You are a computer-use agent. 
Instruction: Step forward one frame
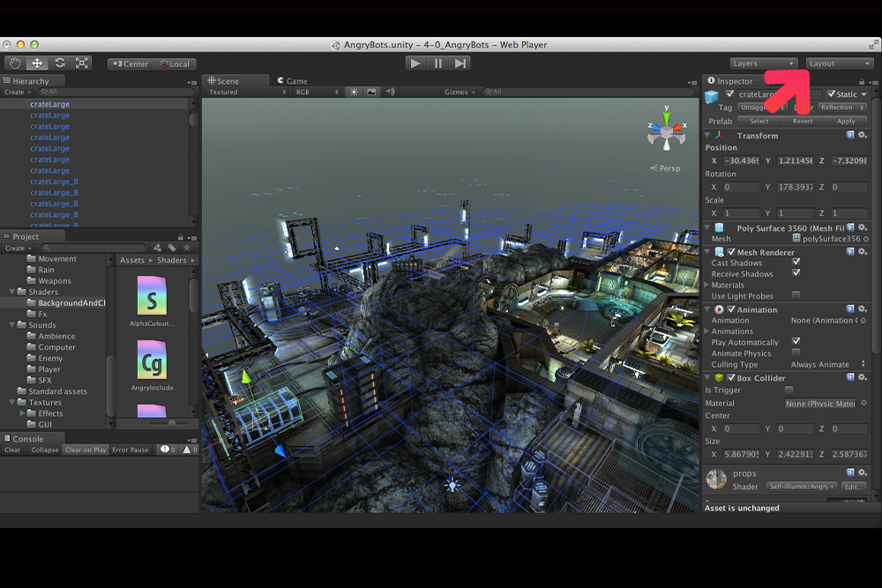(x=460, y=63)
